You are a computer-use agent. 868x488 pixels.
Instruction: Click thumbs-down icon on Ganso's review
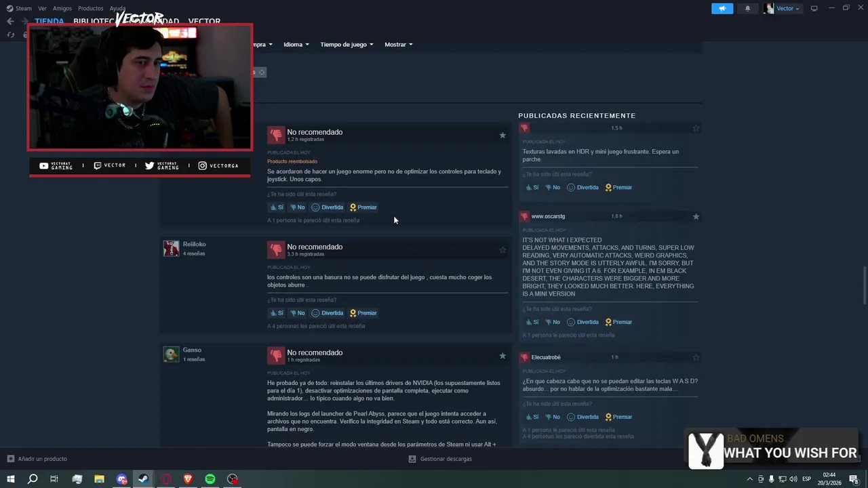pos(275,355)
